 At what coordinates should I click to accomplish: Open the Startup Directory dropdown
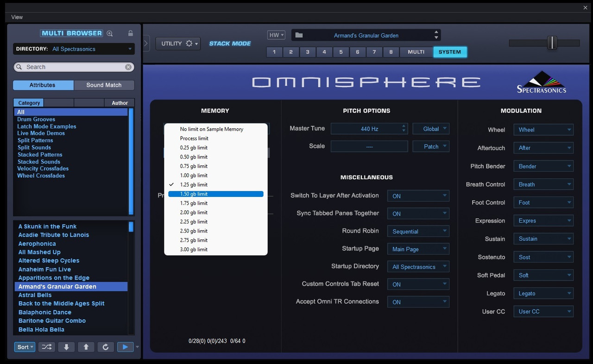click(418, 267)
